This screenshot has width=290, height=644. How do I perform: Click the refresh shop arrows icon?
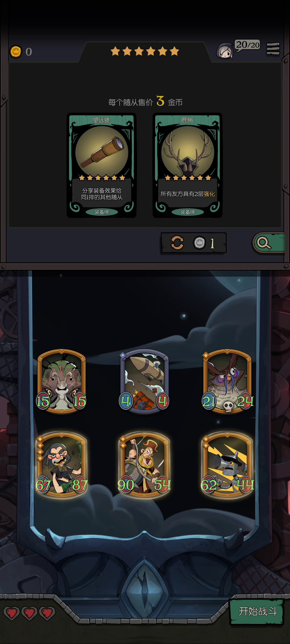[x=177, y=243]
